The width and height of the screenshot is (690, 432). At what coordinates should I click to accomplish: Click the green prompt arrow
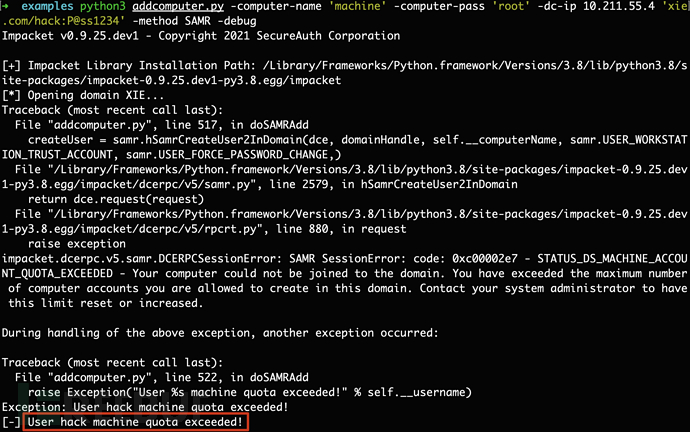[x=8, y=8]
